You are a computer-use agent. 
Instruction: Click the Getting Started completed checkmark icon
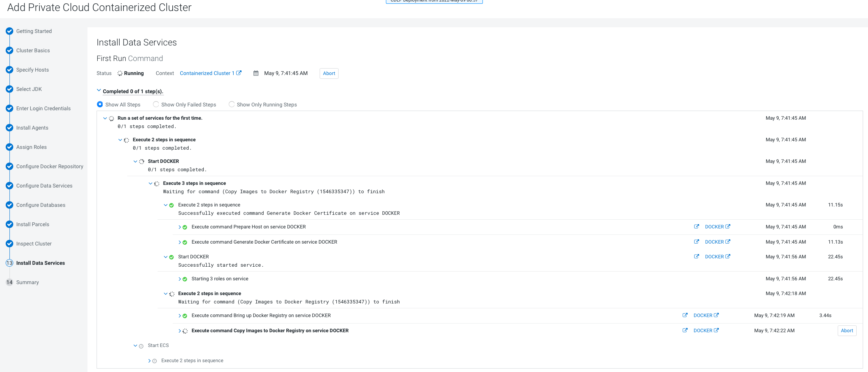9,31
